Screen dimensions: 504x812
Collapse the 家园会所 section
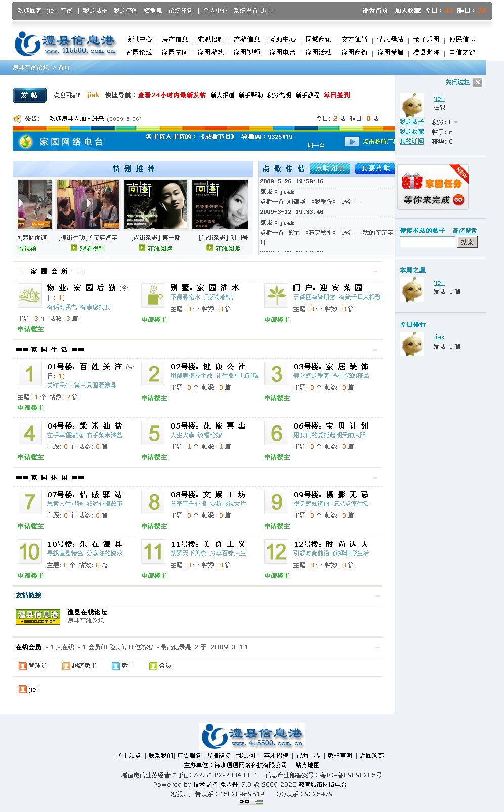[375, 271]
